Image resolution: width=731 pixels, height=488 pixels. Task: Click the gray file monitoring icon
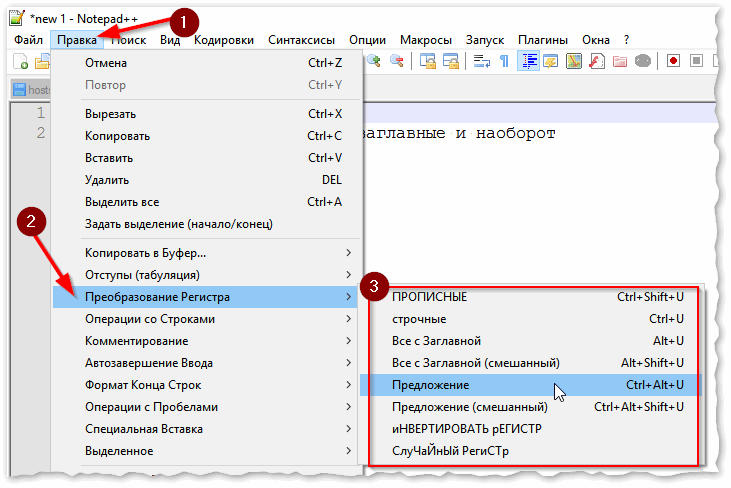click(x=642, y=61)
